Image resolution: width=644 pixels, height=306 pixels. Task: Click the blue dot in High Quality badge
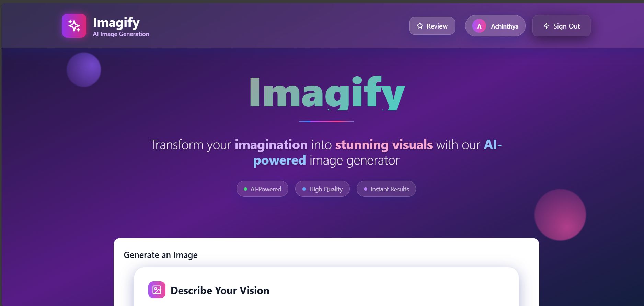point(304,189)
